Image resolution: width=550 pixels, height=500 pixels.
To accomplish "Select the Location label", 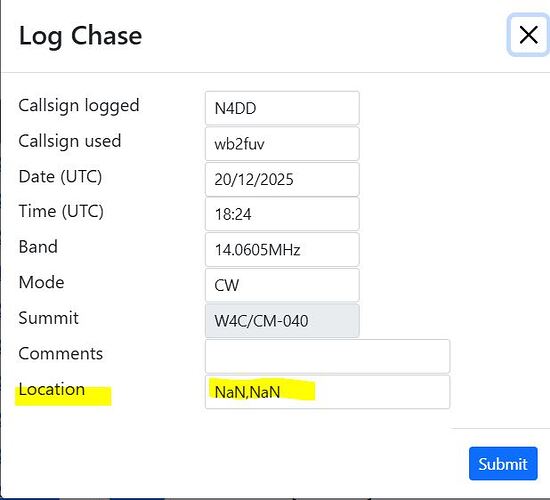I will 52,389.
